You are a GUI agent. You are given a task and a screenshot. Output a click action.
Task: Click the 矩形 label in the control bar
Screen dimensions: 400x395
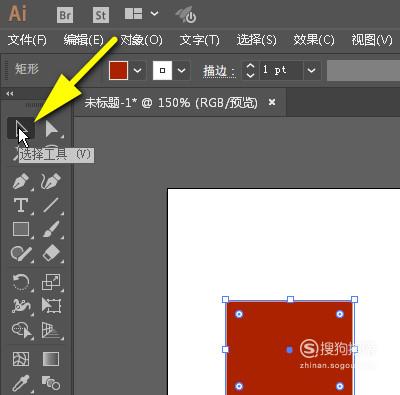coord(27,69)
